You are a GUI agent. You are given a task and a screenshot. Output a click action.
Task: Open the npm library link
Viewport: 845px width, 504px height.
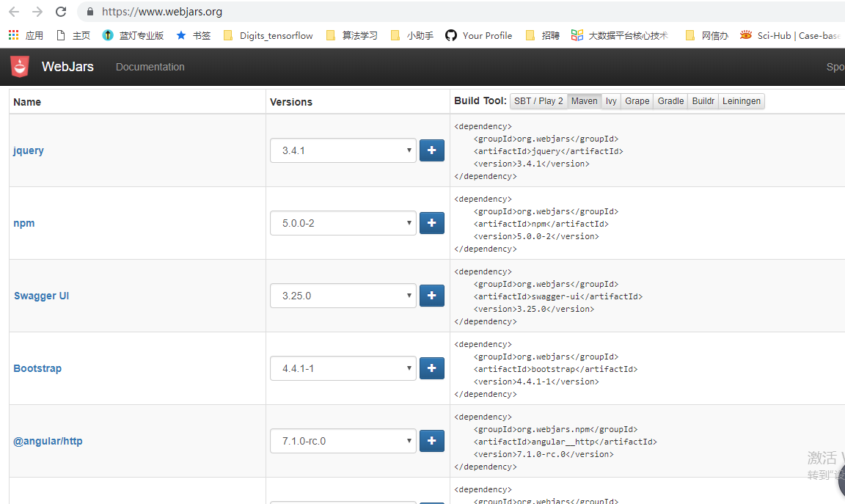coord(23,223)
